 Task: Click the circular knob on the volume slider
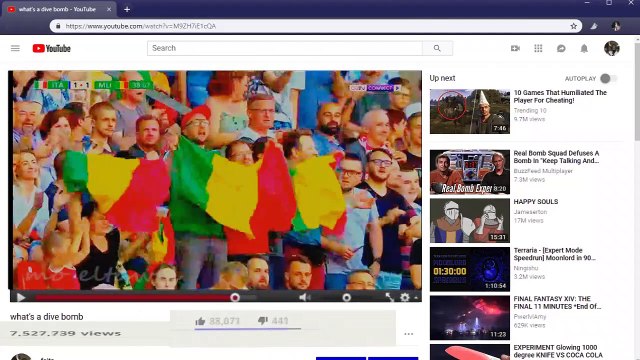coord(347,298)
